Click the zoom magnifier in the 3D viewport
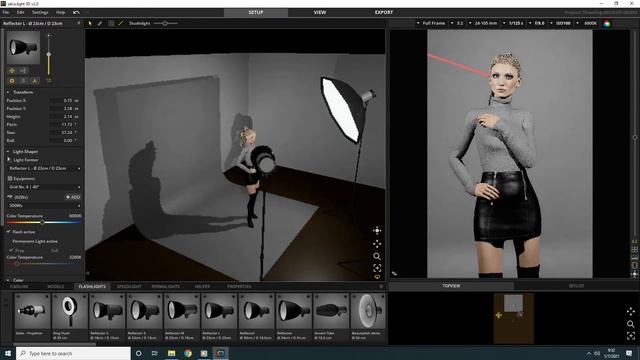Viewport: 640px width, 360px height. [377, 256]
